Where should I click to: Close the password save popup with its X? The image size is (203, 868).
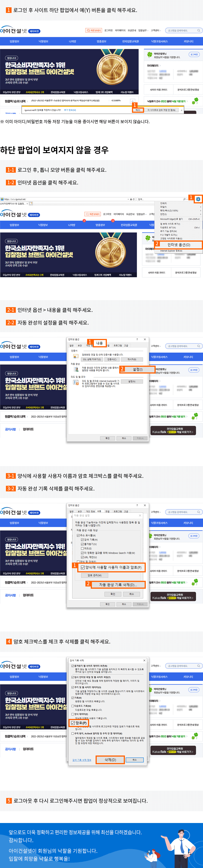pyautogui.click(x=181, y=110)
